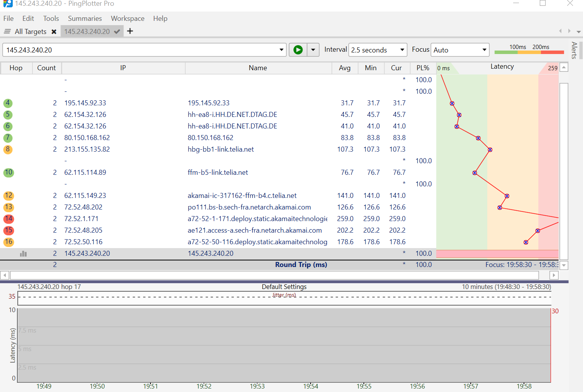Select hop 7 green circle icon
Screen dimensions: 583x392
(x=8, y=138)
